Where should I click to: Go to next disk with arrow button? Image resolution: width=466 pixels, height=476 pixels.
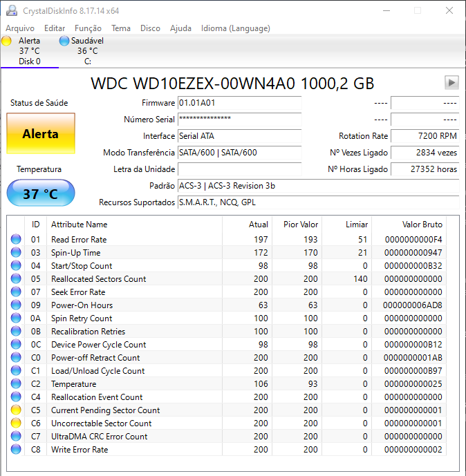(451, 83)
